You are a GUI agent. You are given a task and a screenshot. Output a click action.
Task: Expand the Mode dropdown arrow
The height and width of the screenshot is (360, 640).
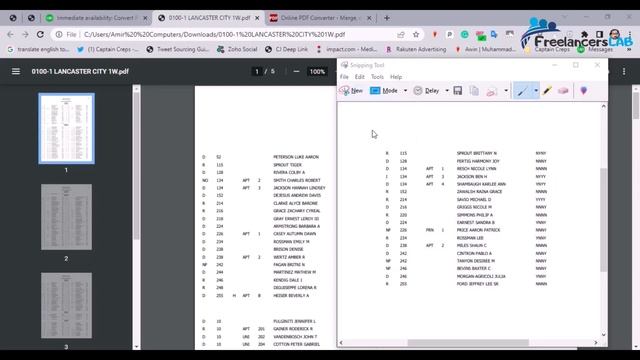coord(405,91)
